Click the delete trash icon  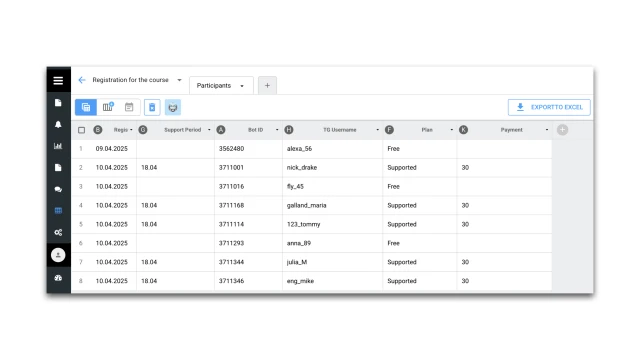click(x=152, y=107)
